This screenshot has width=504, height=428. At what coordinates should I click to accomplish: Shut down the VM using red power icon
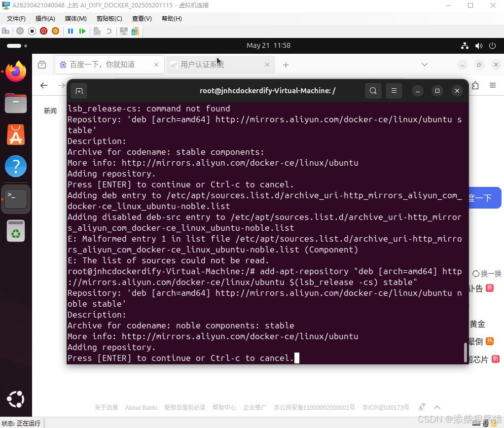pyautogui.click(x=44, y=31)
